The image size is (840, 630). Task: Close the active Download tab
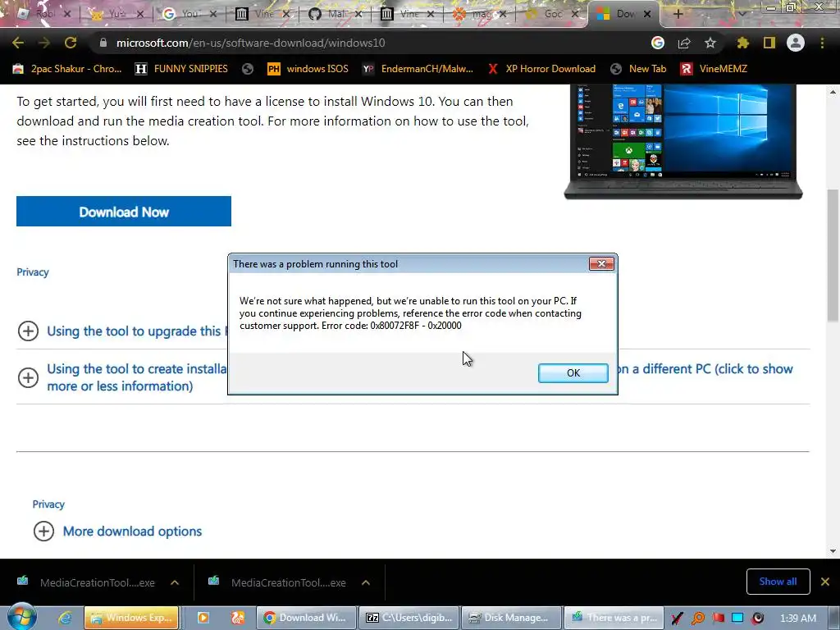(x=647, y=14)
